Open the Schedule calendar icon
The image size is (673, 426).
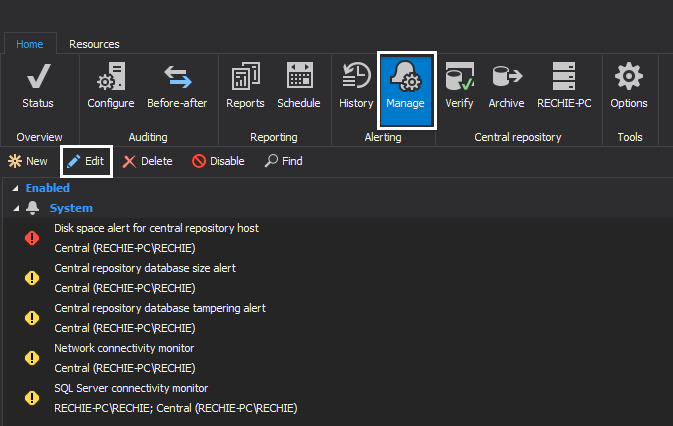300,76
